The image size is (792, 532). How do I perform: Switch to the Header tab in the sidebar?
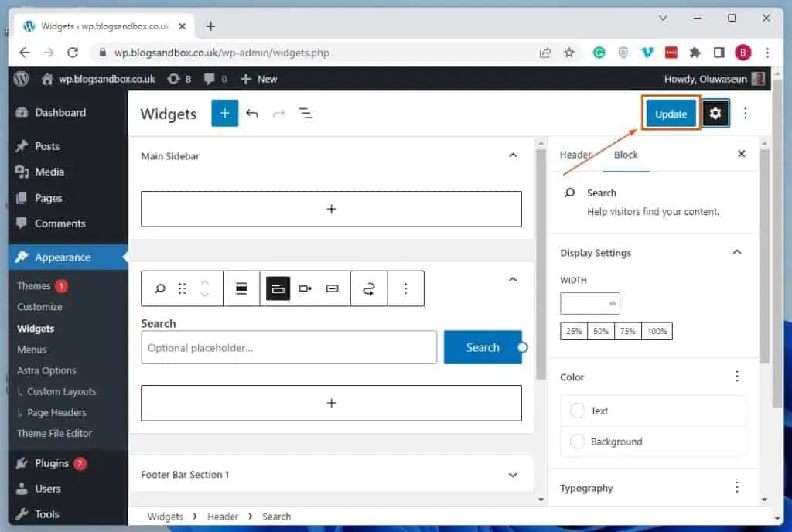(x=575, y=155)
